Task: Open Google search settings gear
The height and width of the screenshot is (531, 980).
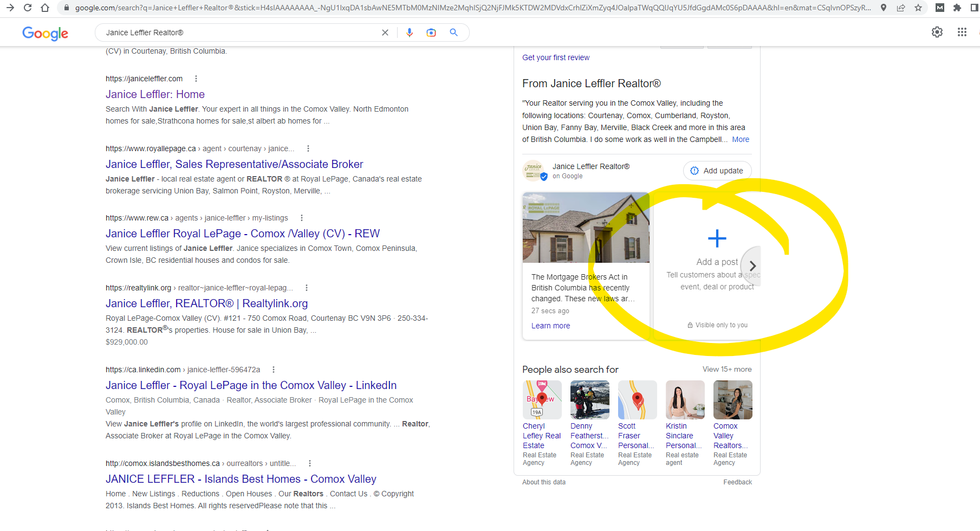Action: 937,32
